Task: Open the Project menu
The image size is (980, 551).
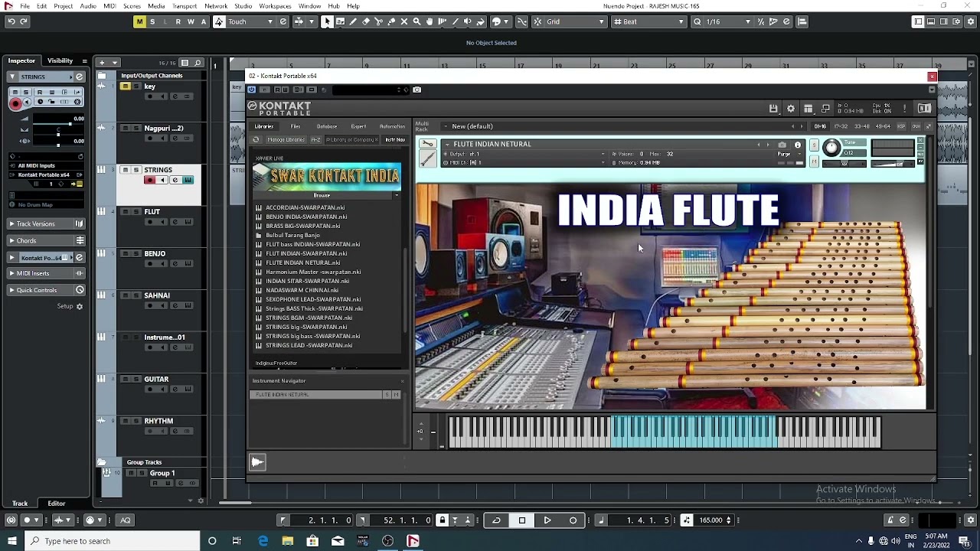Action: (x=64, y=6)
